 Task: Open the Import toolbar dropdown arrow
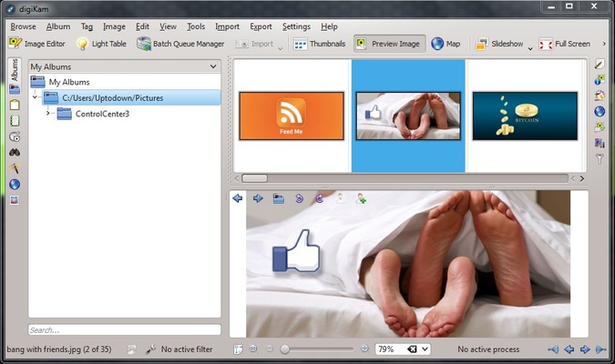[280, 48]
